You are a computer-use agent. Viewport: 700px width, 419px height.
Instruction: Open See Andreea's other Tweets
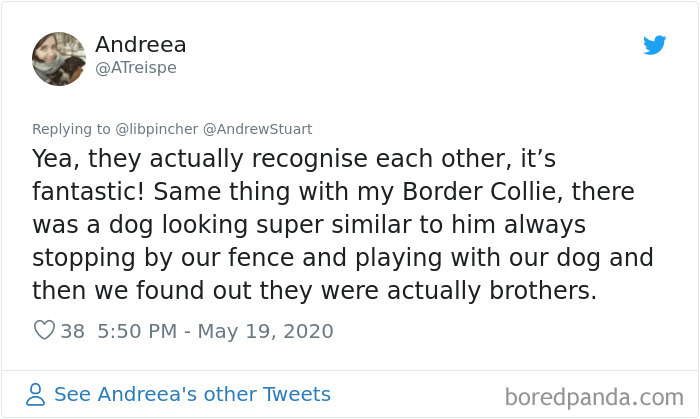point(192,394)
